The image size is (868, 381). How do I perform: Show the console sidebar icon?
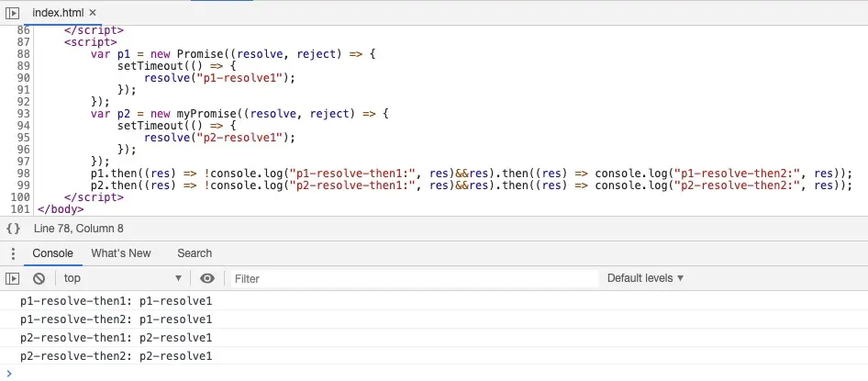[12, 278]
